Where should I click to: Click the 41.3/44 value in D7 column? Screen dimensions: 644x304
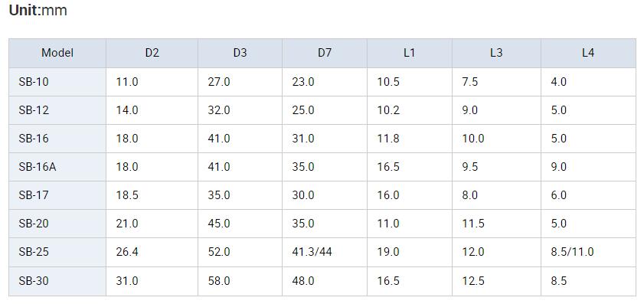(312, 252)
